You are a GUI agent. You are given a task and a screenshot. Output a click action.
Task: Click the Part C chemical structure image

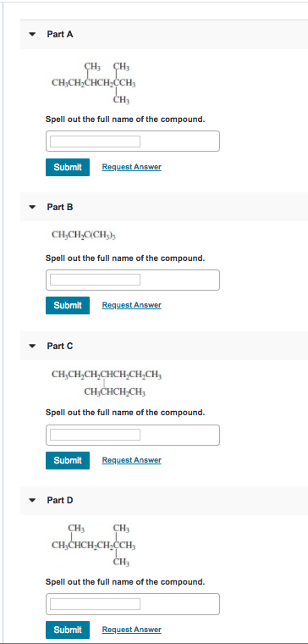coord(107,383)
